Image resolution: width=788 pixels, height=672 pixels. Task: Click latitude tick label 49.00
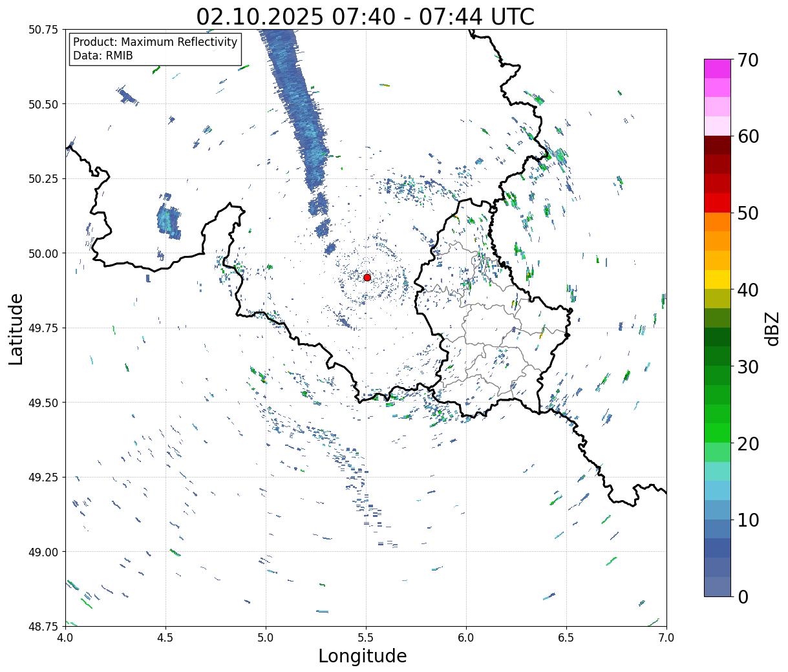coord(43,552)
